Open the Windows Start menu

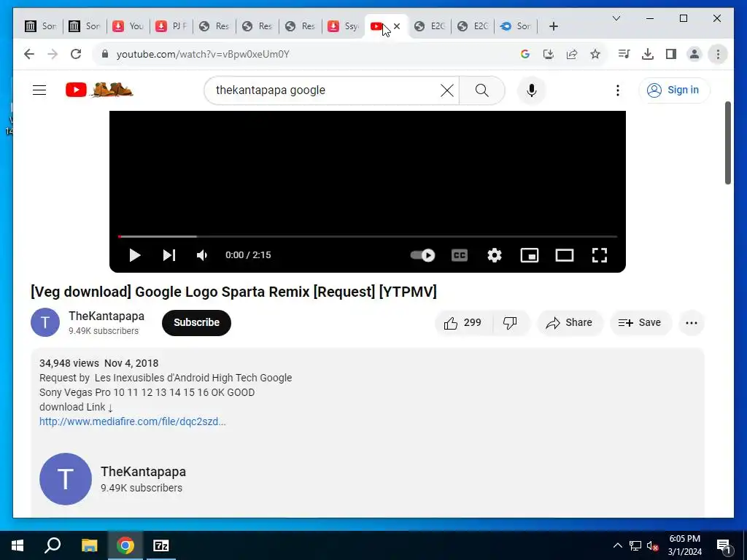click(18, 545)
